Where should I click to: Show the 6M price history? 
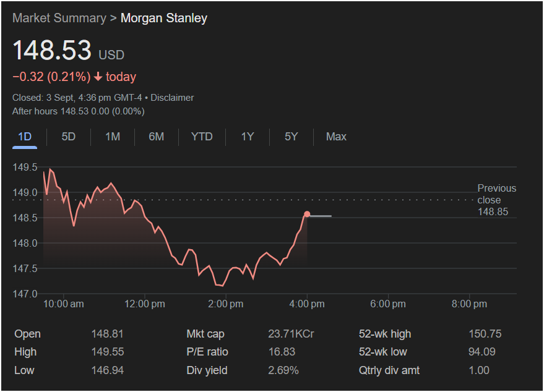pyautogui.click(x=156, y=137)
